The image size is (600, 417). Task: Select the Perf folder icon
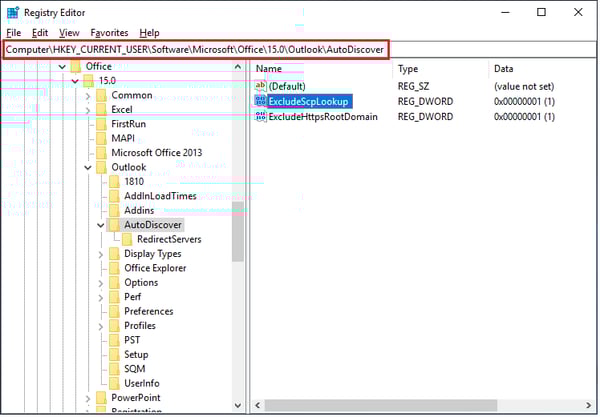click(x=114, y=297)
